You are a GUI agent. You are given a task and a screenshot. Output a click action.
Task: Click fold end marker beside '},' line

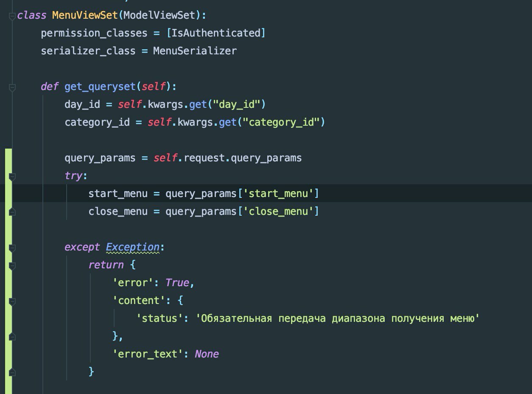pyautogui.click(x=12, y=336)
